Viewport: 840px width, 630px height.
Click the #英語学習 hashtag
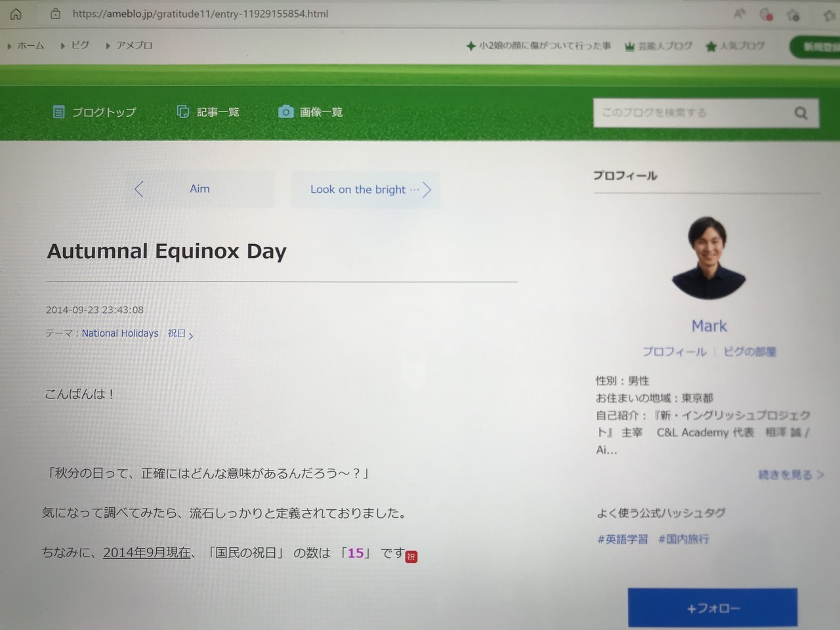coord(623,539)
